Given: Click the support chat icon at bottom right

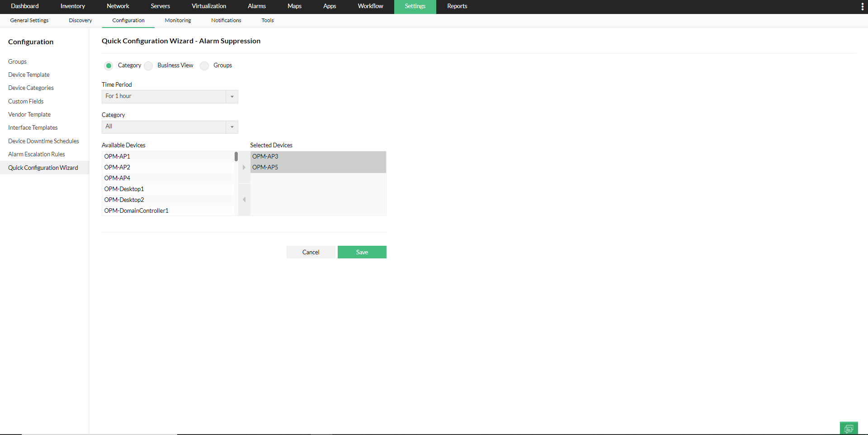Looking at the screenshot, I should click(849, 428).
